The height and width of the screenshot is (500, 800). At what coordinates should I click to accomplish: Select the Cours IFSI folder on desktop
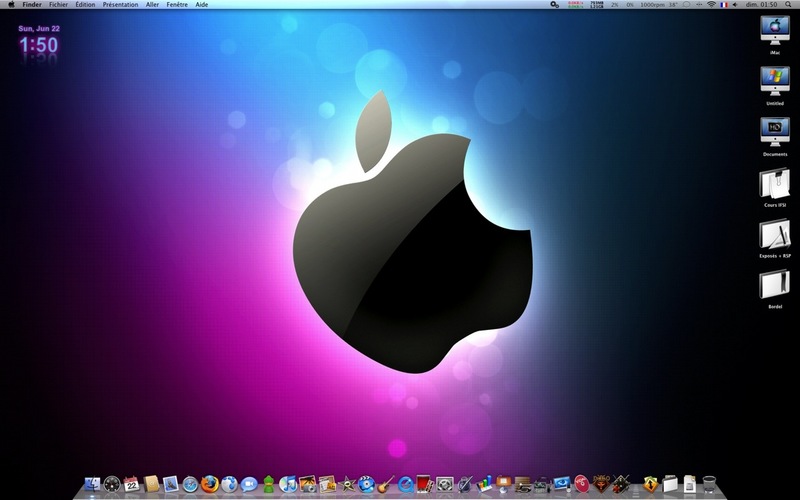coord(774,188)
